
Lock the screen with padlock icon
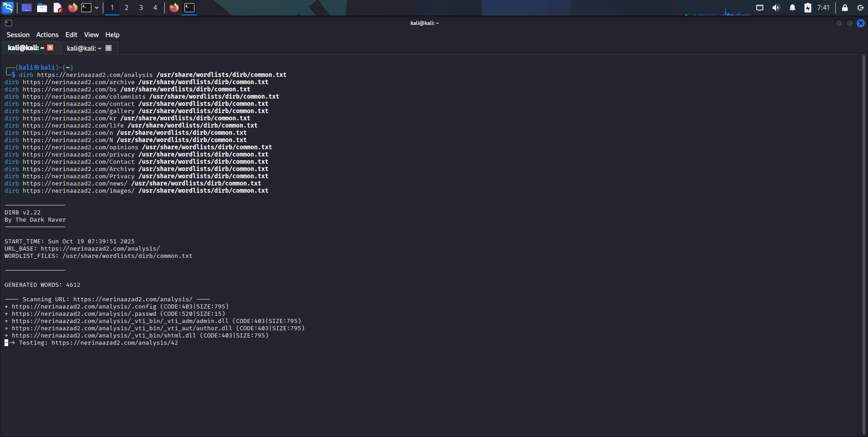tap(844, 8)
